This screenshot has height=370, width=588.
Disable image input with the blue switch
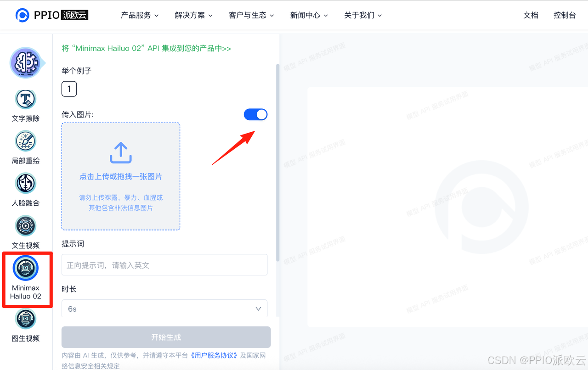(255, 114)
